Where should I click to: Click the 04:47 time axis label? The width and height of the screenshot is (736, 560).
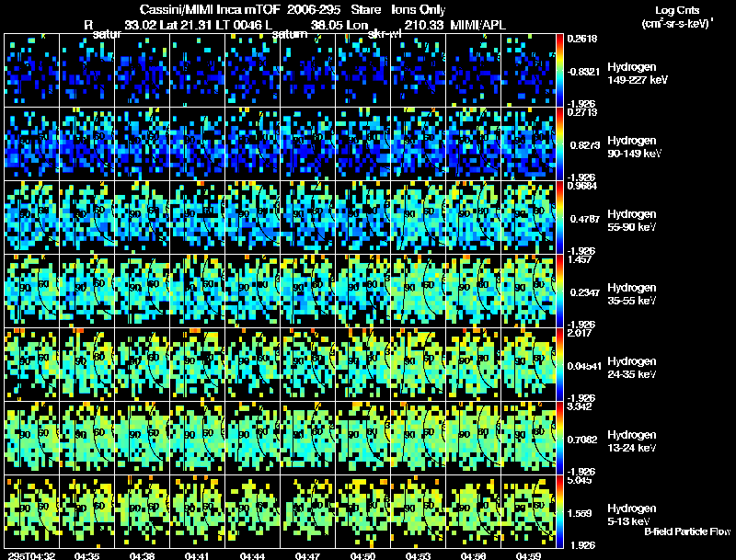[307, 555]
